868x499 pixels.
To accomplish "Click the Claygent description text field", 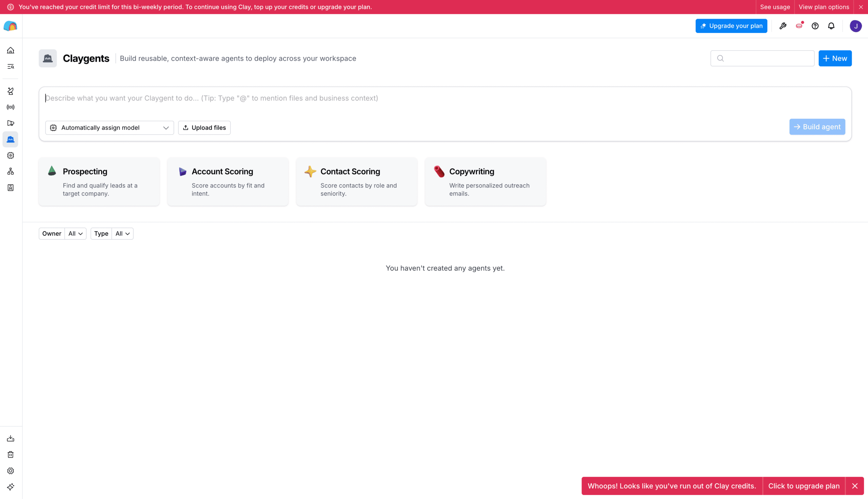I will (445, 102).
